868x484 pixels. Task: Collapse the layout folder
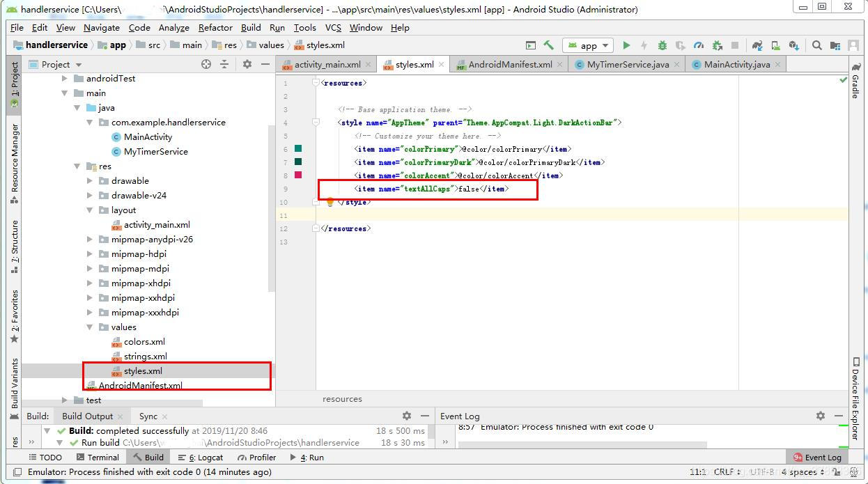point(90,210)
